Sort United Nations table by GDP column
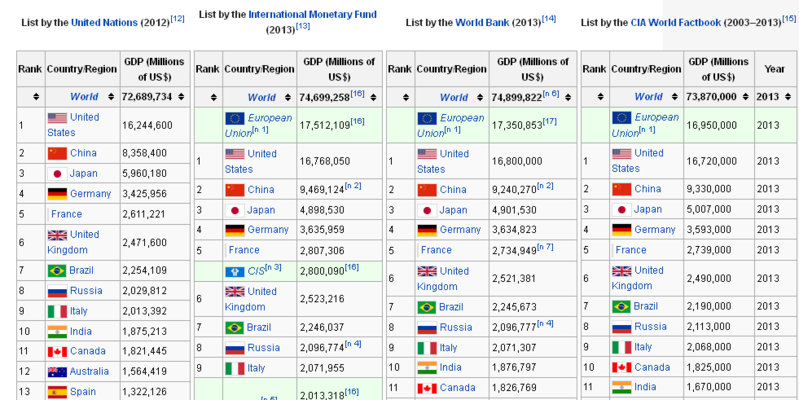The width and height of the screenshot is (799, 400). [x=181, y=97]
